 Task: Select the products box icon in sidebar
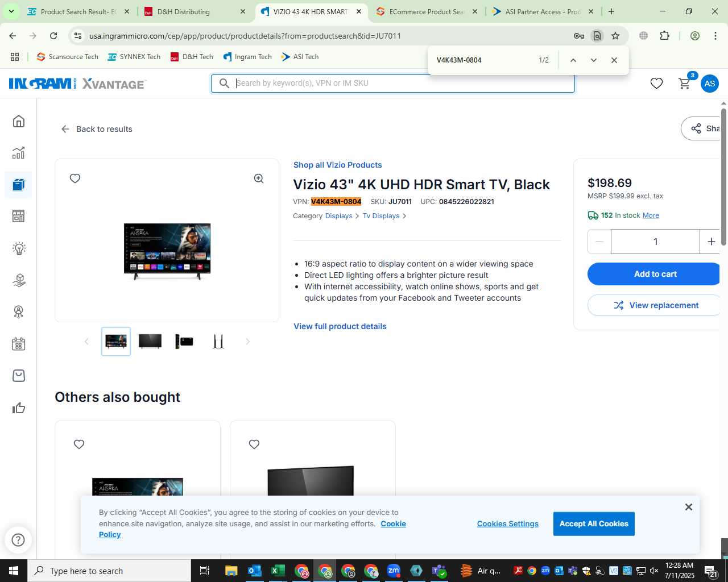(x=19, y=185)
